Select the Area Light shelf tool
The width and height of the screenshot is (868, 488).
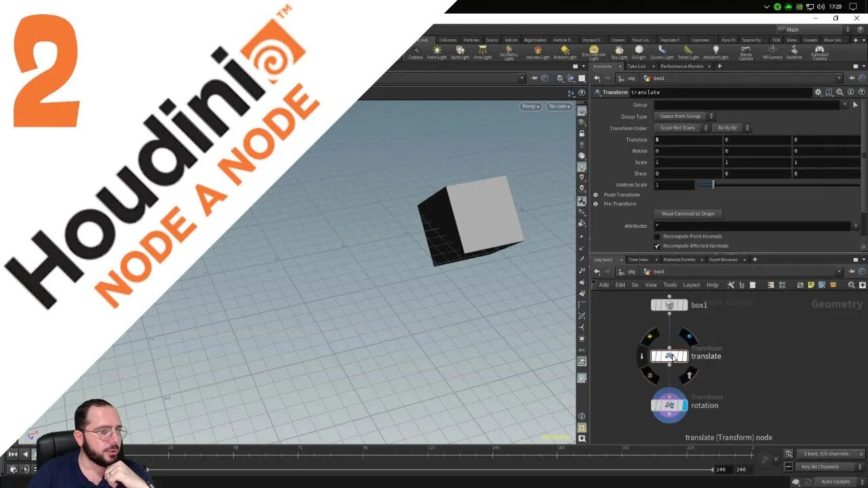coord(483,53)
